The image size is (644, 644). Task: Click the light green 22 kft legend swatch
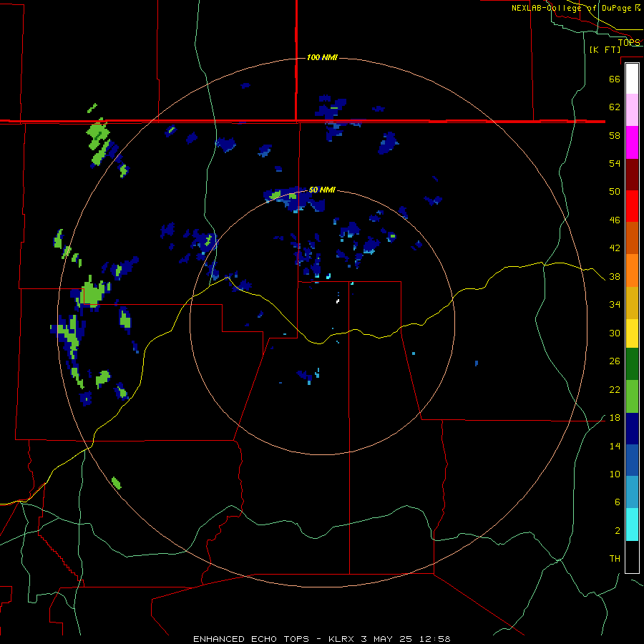[x=632, y=396]
